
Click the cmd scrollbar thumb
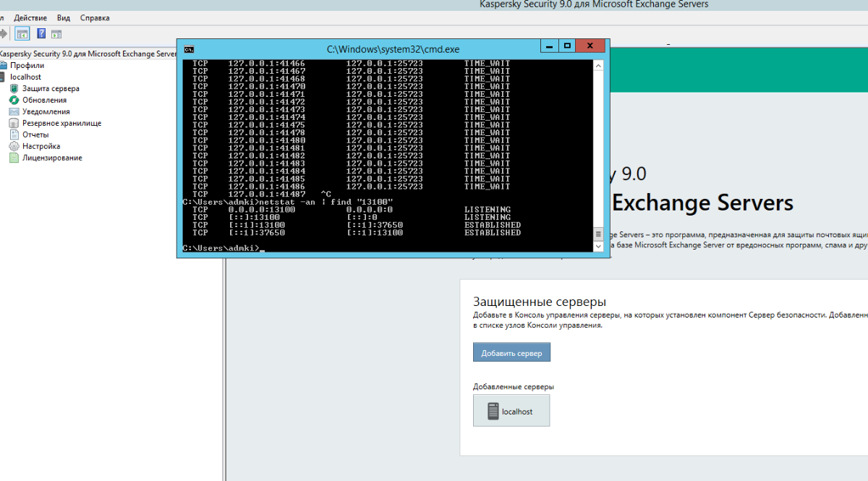pyautogui.click(x=598, y=234)
